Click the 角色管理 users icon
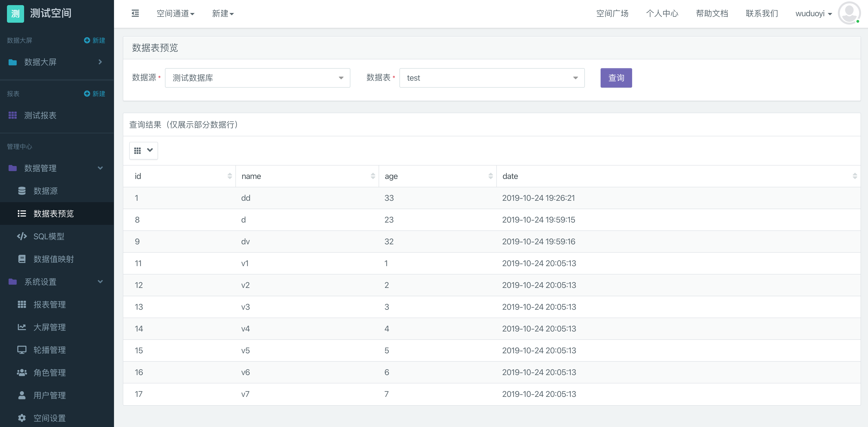 (x=22, y=372)
